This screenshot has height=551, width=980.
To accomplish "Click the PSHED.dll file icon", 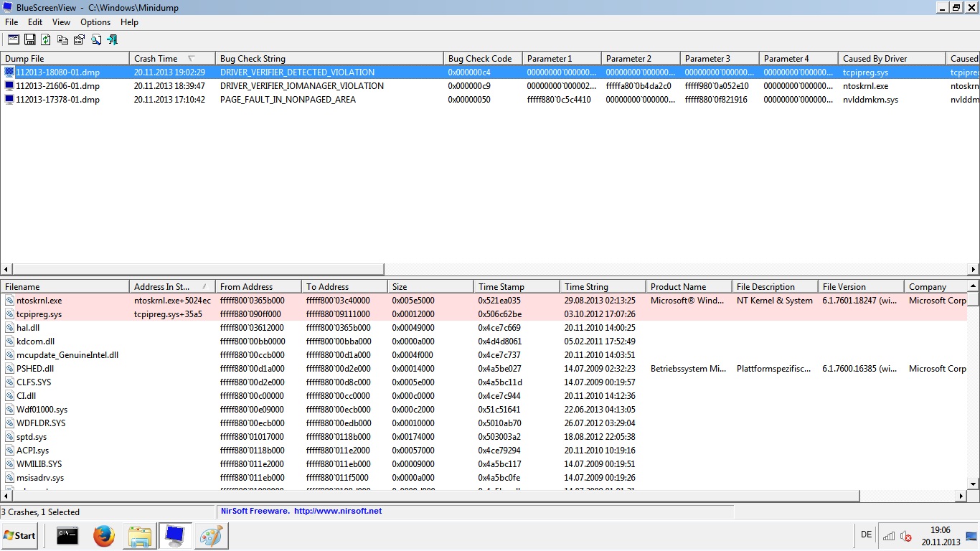I will [x=10, y=369].
